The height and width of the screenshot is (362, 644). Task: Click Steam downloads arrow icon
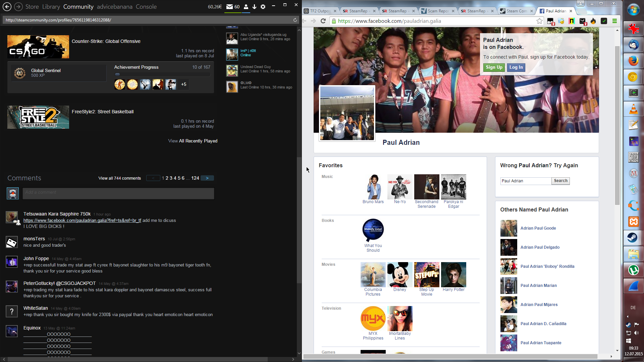[255, 7]
